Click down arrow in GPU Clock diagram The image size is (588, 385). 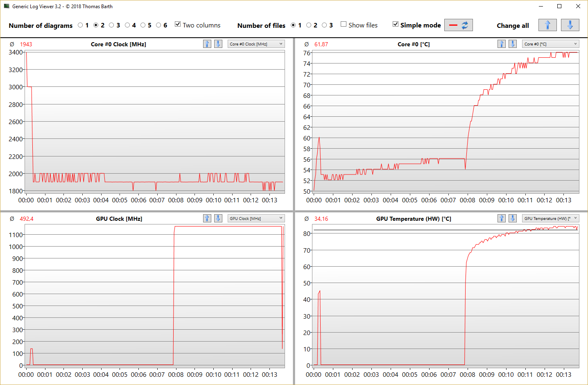point(218,218)
